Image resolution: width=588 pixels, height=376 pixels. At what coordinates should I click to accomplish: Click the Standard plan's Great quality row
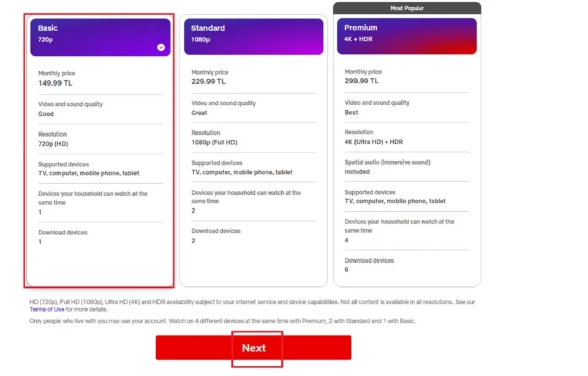point(254,108)
